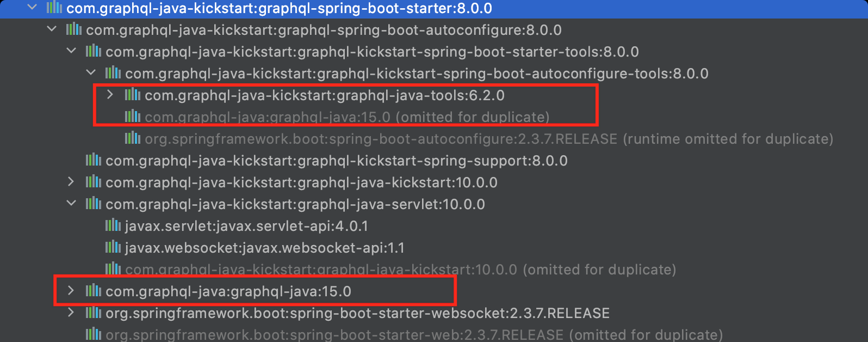868x342 pixels.
Task: Select graphql-kickstart-spring-boot-starter-tools:8.0.0 text
Action: 372,52
